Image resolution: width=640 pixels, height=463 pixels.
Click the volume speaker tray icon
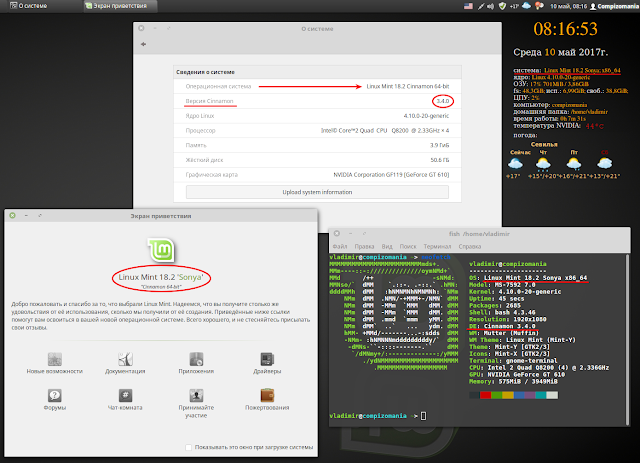click(x=490, y=6)
